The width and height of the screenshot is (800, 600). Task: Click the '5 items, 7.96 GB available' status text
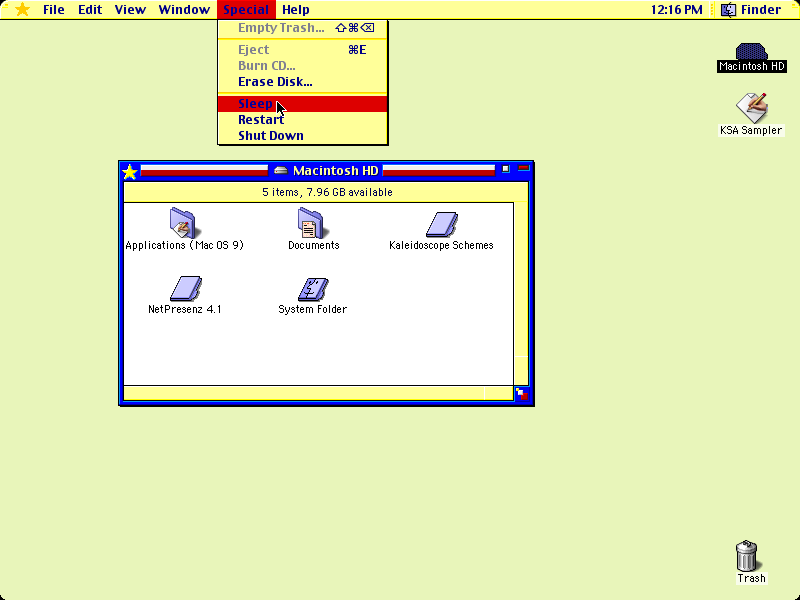pos(327,192)
